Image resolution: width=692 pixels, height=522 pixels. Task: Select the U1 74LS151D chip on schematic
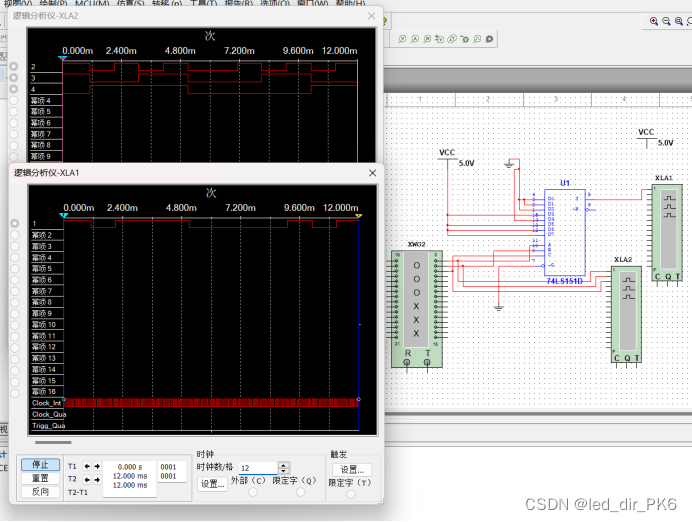point(565,233)
